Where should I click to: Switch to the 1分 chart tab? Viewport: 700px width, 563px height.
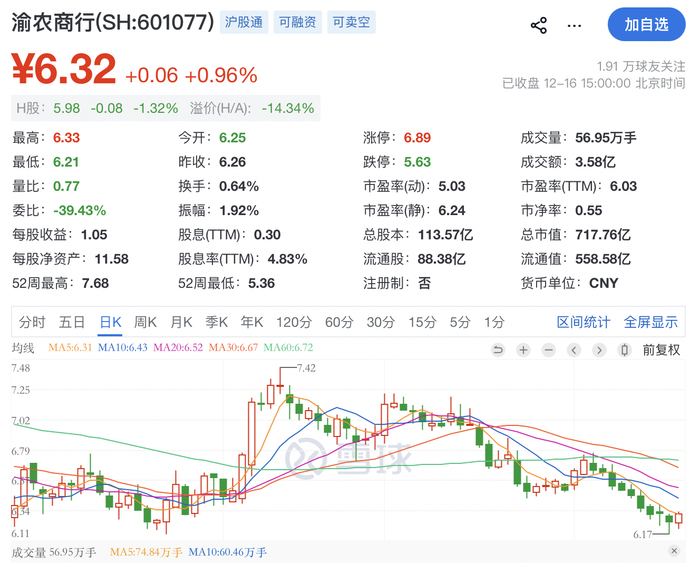494,322
